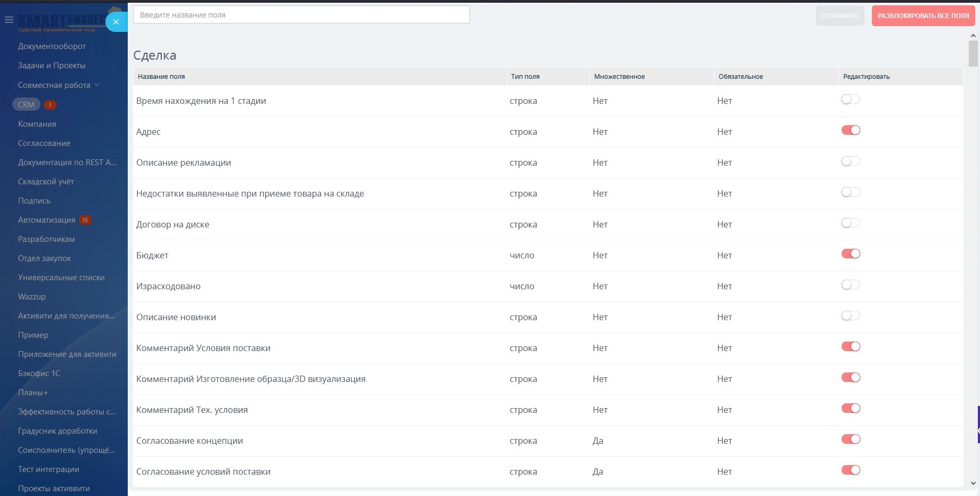Click the scroll down arrow
980x496 pixels.
pos(973,483)
